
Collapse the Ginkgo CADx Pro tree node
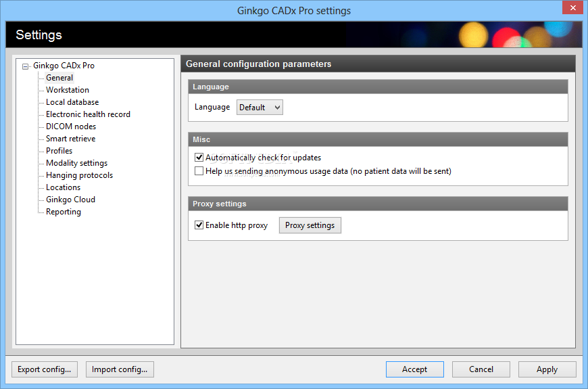tap(25, 66)
